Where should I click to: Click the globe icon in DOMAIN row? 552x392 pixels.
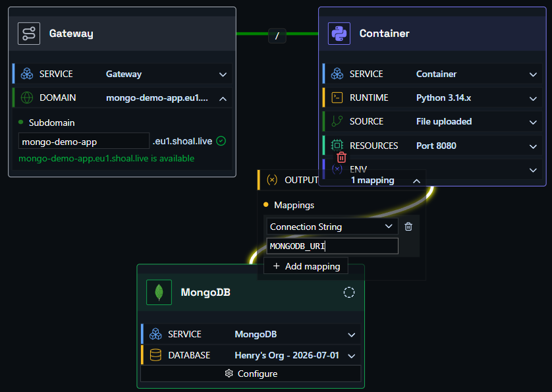(27, 98)
